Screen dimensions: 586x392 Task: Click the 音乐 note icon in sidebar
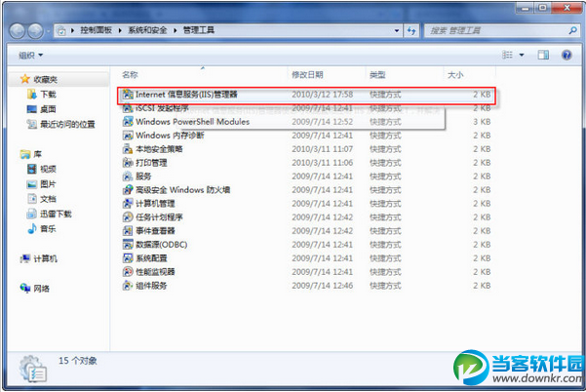32,228
